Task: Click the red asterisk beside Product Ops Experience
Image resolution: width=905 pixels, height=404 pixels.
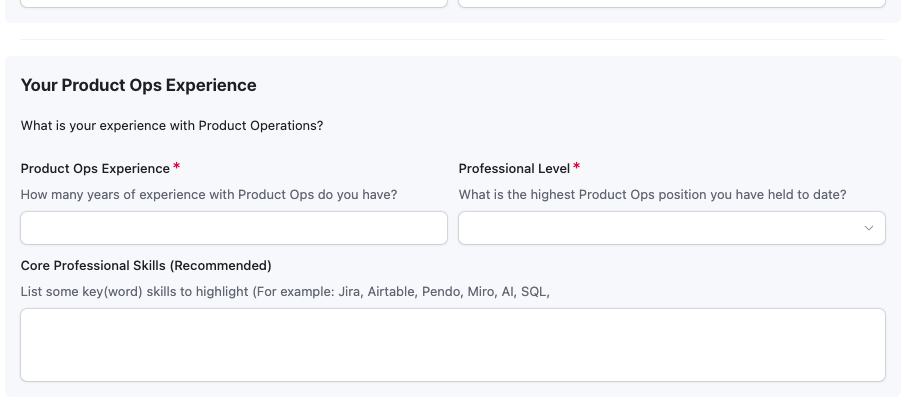Action: point(177,167)
